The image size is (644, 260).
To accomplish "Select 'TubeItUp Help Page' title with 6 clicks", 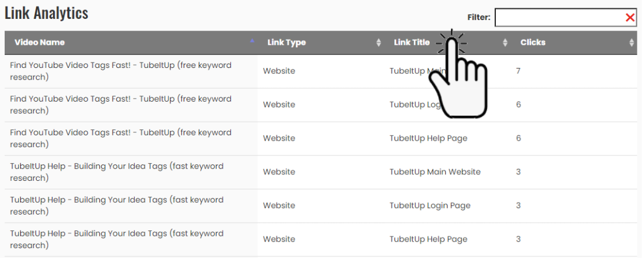I will tap(429, 138).
